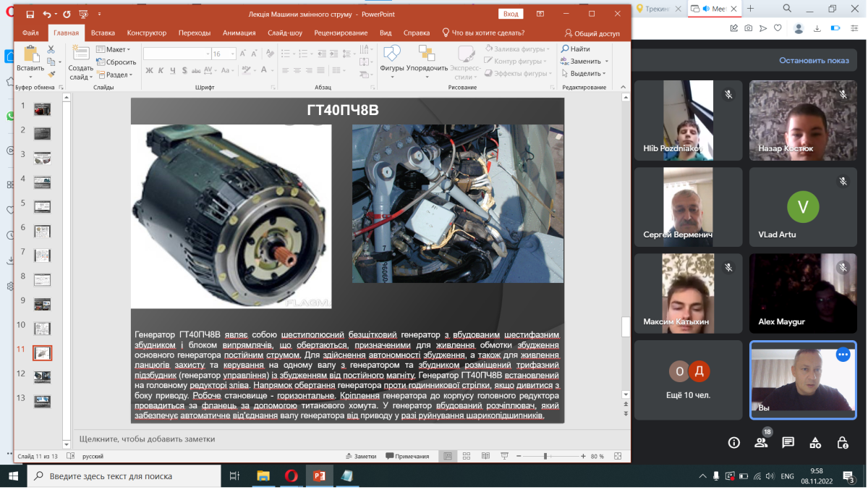
Task: Switch to the Анимация ribbon tab
Action: tap(239, 33)
